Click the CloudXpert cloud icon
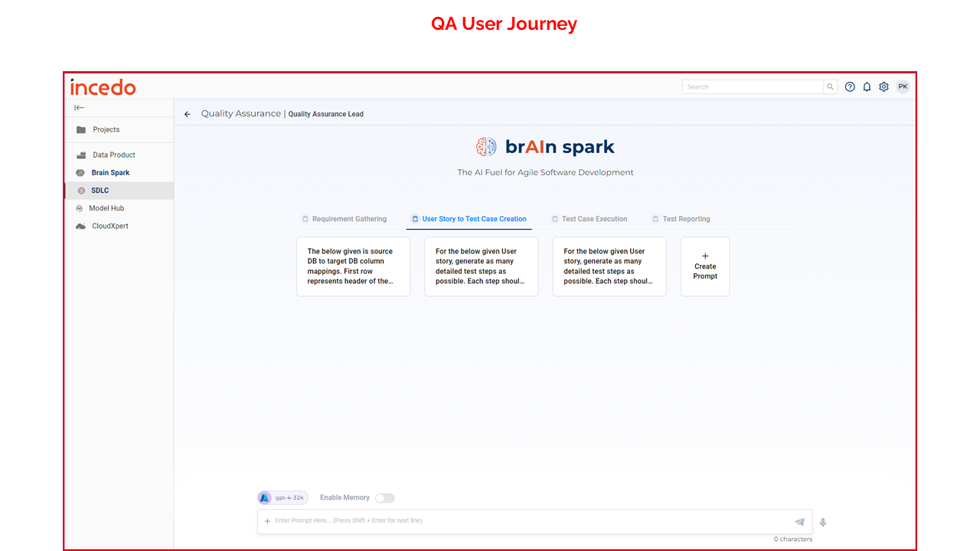 pos(80,227)
